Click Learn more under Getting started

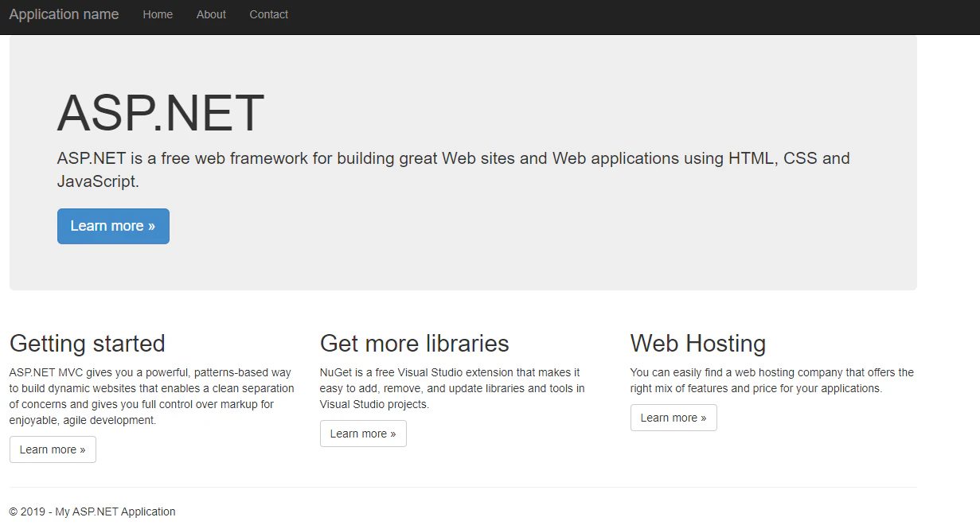pos(53,449)
